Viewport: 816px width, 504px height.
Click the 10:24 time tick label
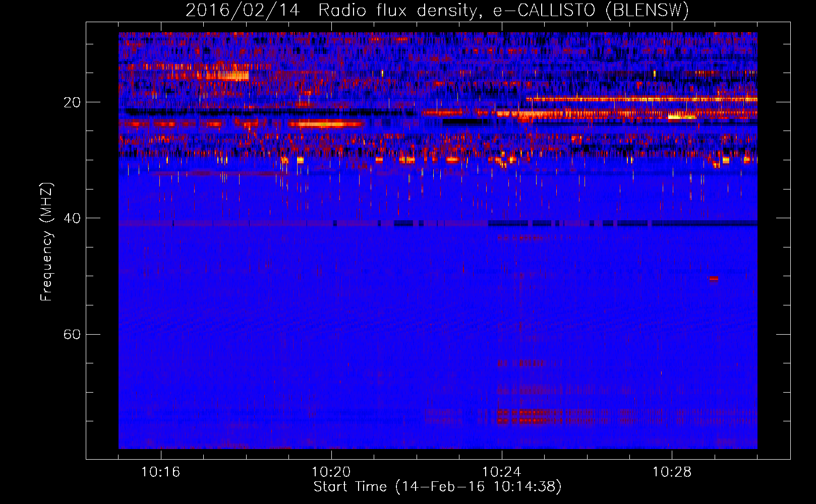(x=502, y=472)
